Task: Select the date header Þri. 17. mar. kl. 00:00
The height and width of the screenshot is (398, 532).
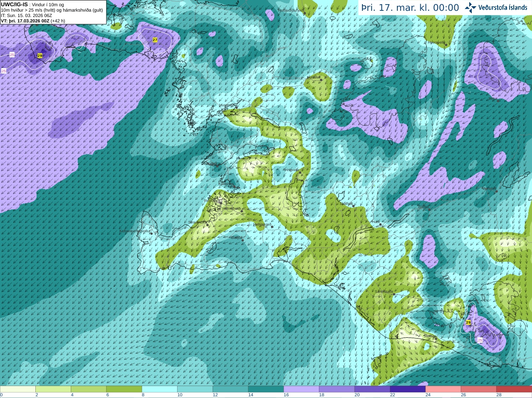Action: pos(410,7)
